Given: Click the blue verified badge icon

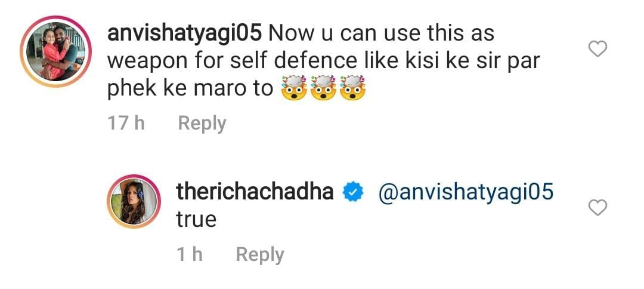Looking at the screenshot, I should 353,192.
